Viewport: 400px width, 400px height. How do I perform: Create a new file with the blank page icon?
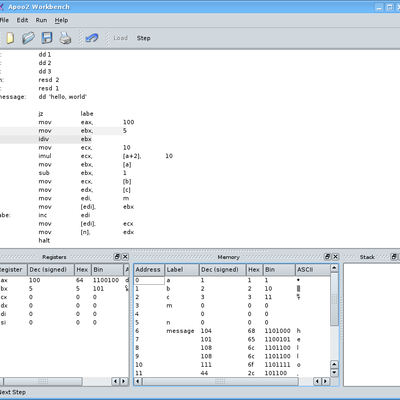click(10, 38)
